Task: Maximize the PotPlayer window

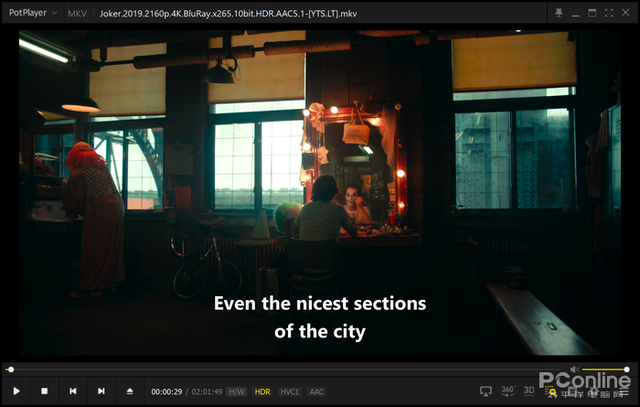Action: 592,13
